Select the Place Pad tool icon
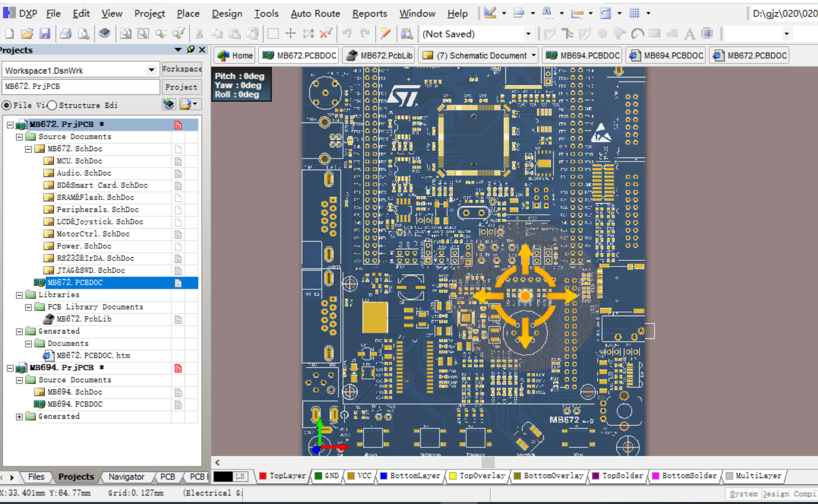Viewport: 818px width, 504px height. [x=602, y=34]
